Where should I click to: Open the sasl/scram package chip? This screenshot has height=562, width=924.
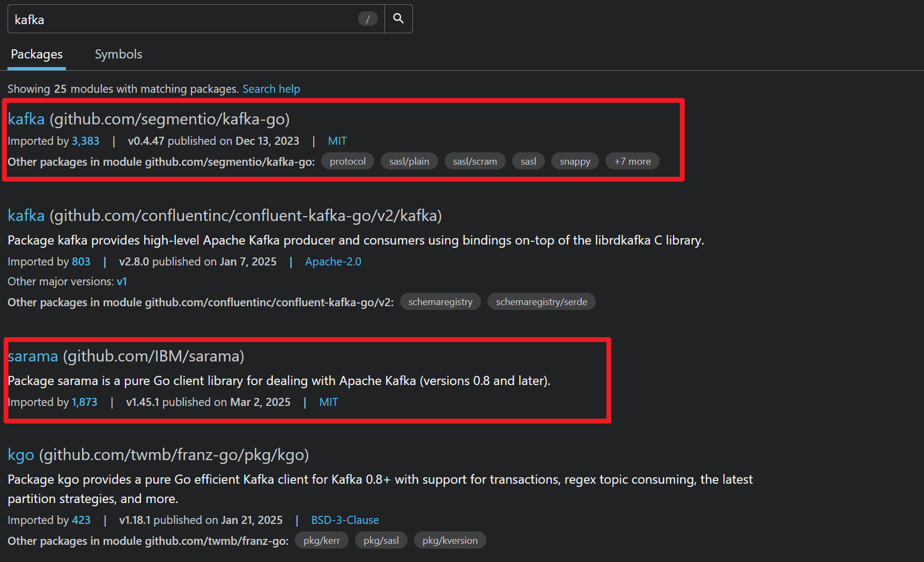475,161
